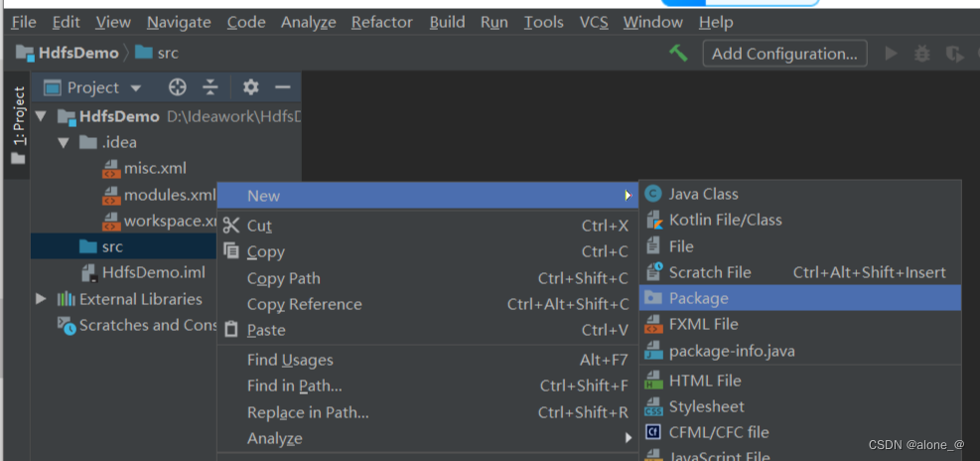The width and height of the screenshot is (980, 461).
Task: Choose Find in Path... from context menu
Action: click(428, 385)
